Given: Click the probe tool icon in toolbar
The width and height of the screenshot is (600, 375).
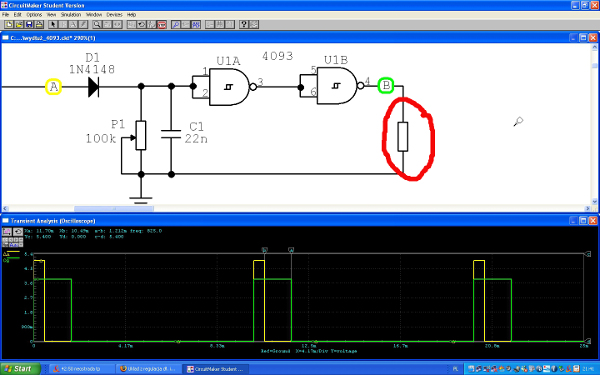Looking at the screenshot, I should tap(176, 24).
